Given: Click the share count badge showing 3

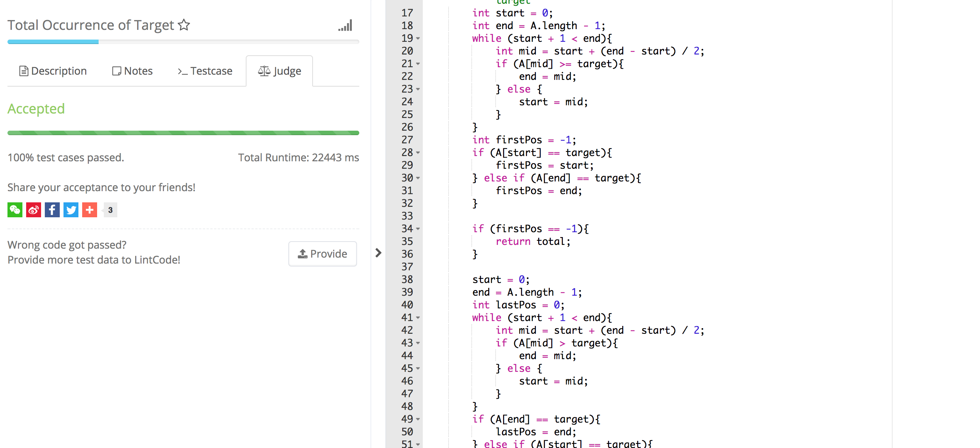Looking at the screenshot, I should click(110, 210).
